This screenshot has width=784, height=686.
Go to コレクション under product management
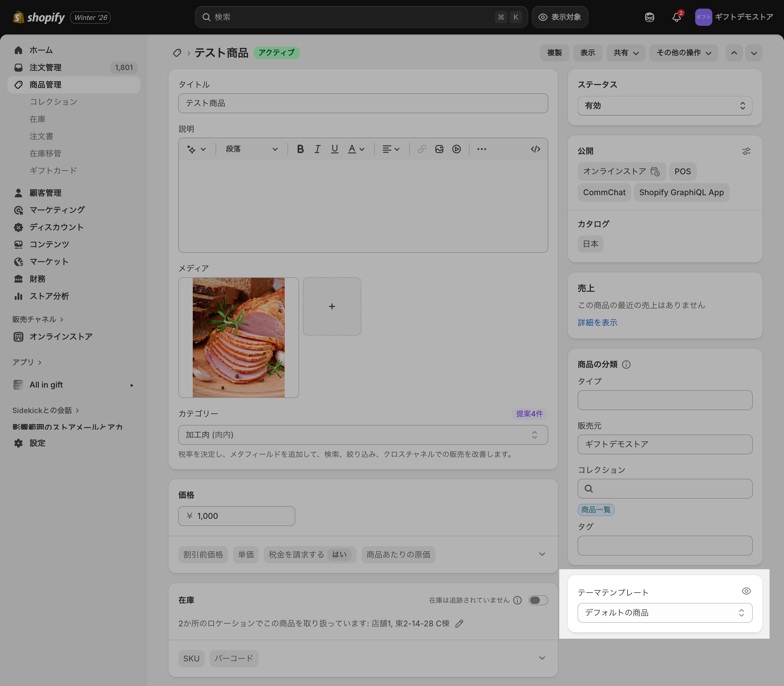(53, 102)
